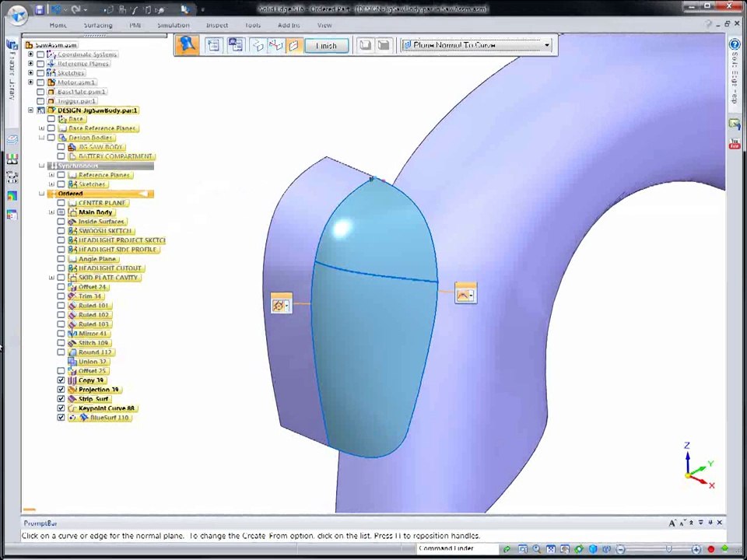Screen dimensions: 747x560
Task: Click the green arrow icon next to Command Finder
Action: click(507, 549)
